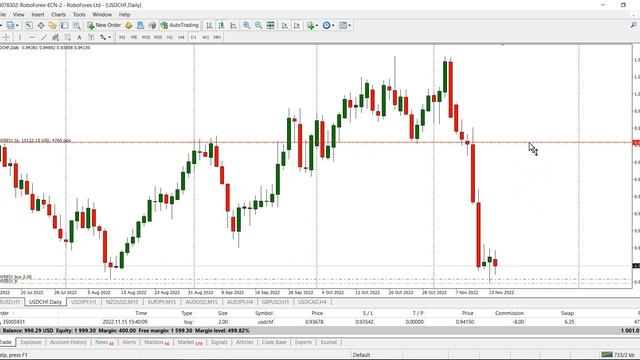Switch timeframe to M30
640x360 pixels.
tap(158, 37)
